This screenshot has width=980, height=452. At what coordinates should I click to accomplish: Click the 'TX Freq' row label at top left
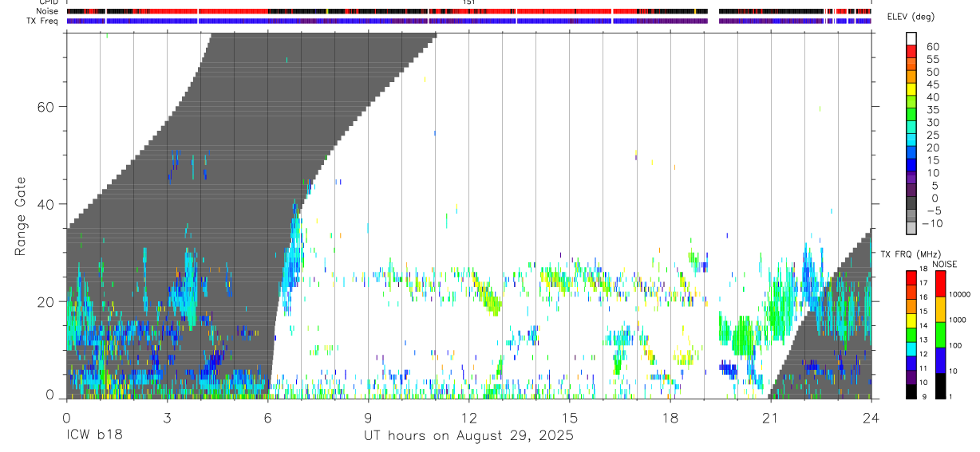point(44,21)
